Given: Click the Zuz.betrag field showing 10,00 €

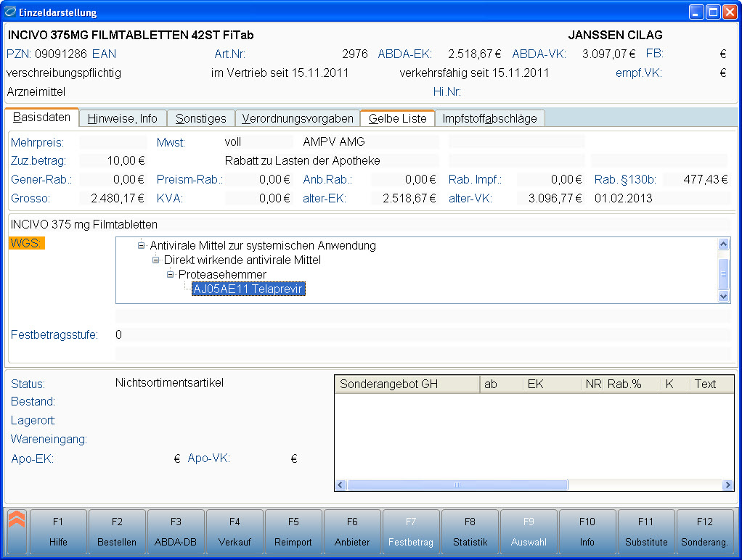Looking at the screenshot, I should coord(113,161).
